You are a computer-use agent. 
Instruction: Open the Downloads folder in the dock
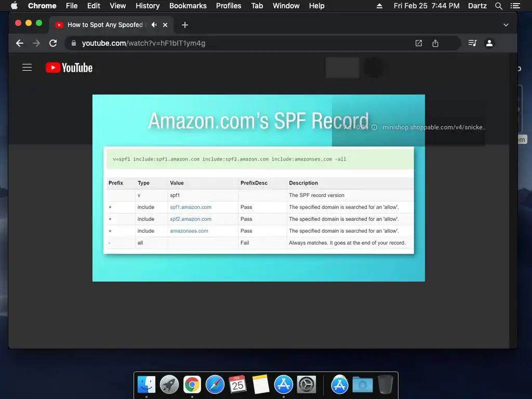click(x=362, y=385)
